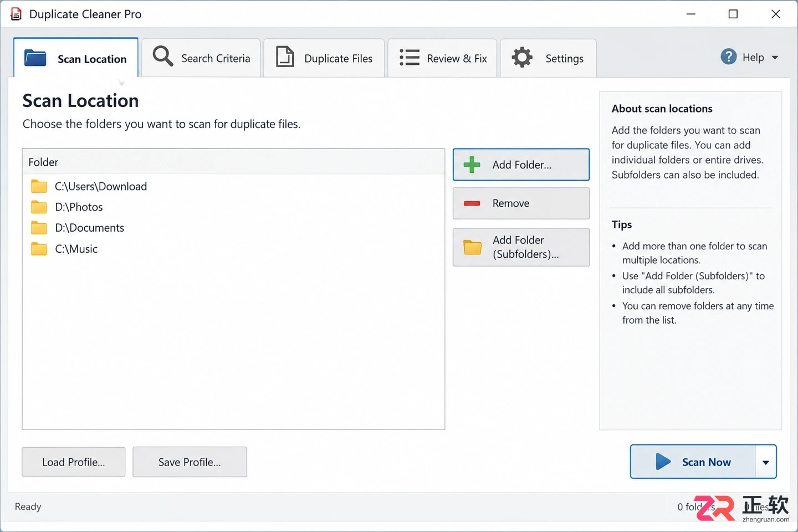Click the gear icon on Settings tab

(522, 57)
